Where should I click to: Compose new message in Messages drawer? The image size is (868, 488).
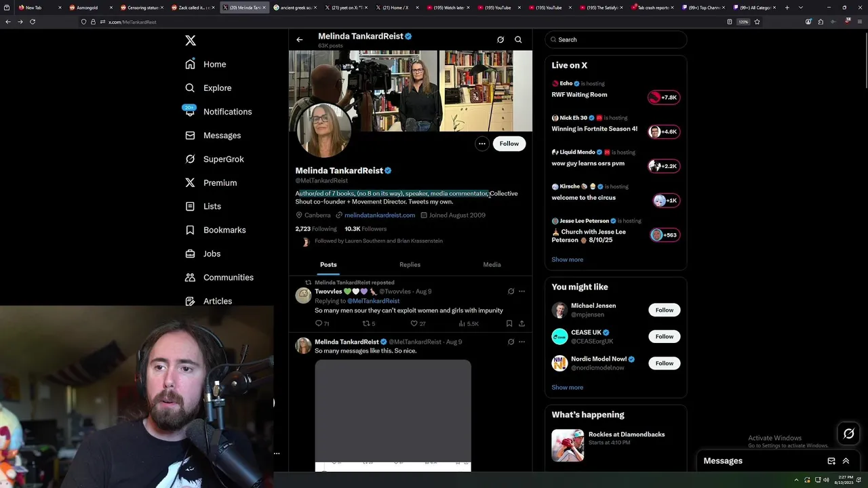[x=831, y=461]
